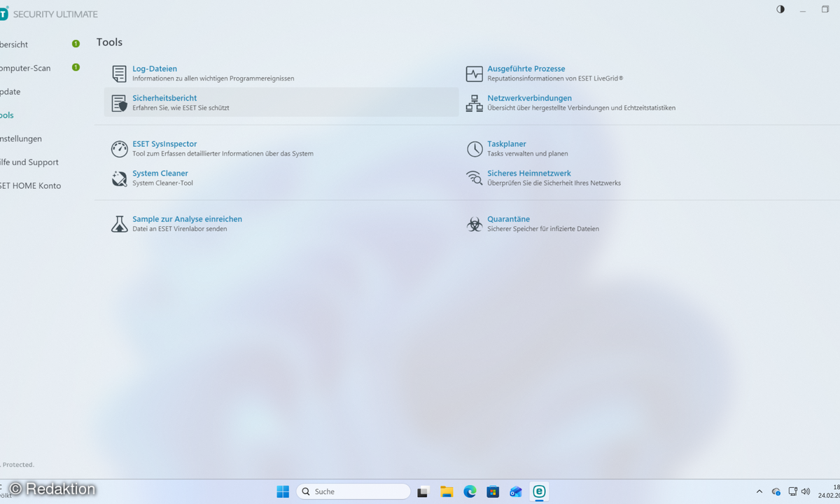Open the ESET app from the taskbar
This screenshot has height=504, width=840.
(x=539, y=491)
